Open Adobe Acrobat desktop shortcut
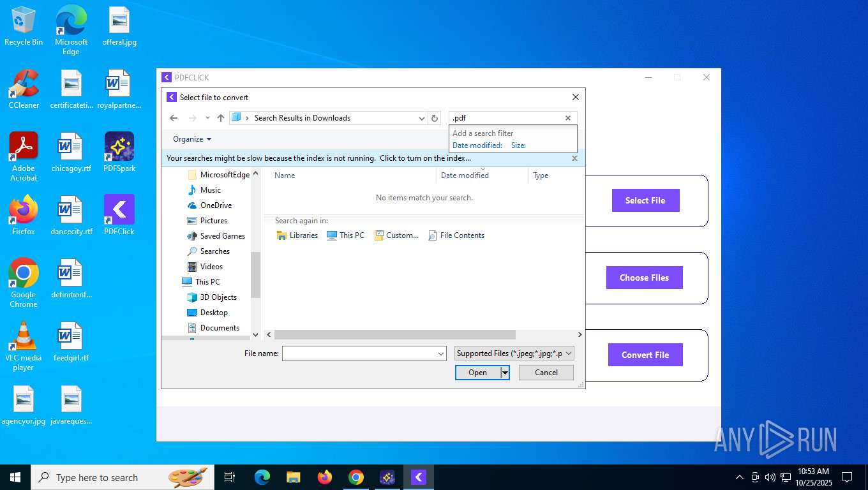The height and width of the screenshot is (490, 868). pos(24,157)
